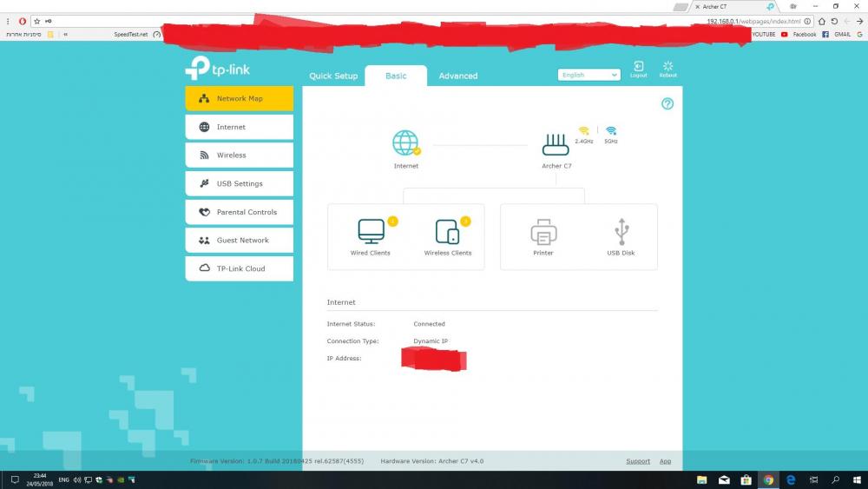Open Guest Network in the sidebar

click(x=240, y=240)
